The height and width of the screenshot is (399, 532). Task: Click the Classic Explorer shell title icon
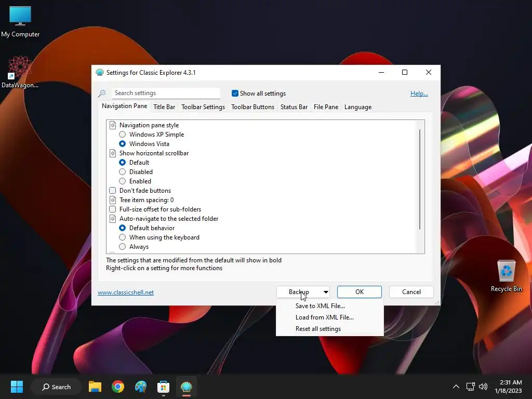click(99, 72)
